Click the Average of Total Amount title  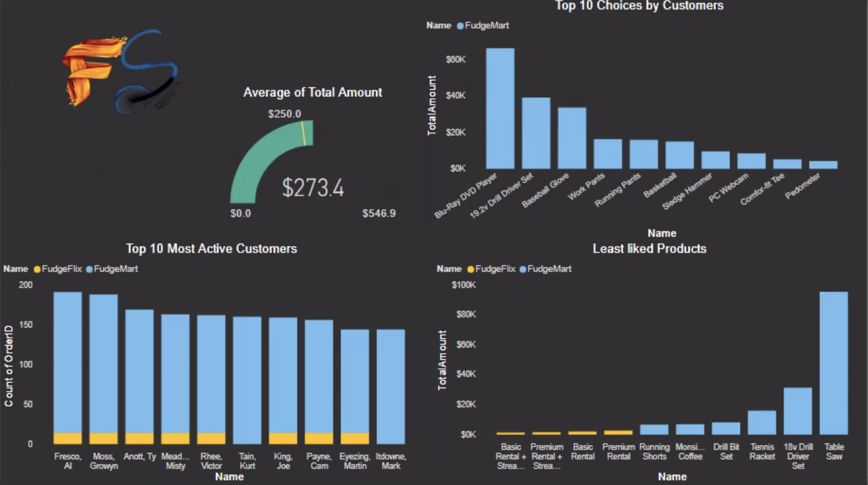click(x=312, y=92)
